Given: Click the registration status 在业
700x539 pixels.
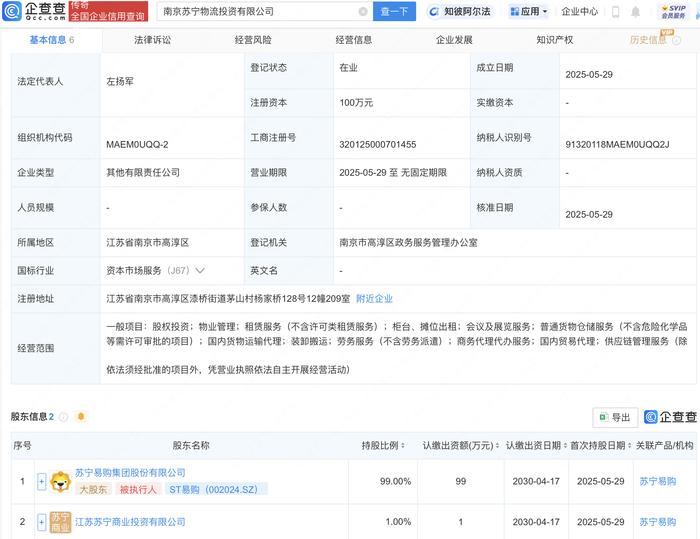Looking at the screenshot, I should click(348, 68).
